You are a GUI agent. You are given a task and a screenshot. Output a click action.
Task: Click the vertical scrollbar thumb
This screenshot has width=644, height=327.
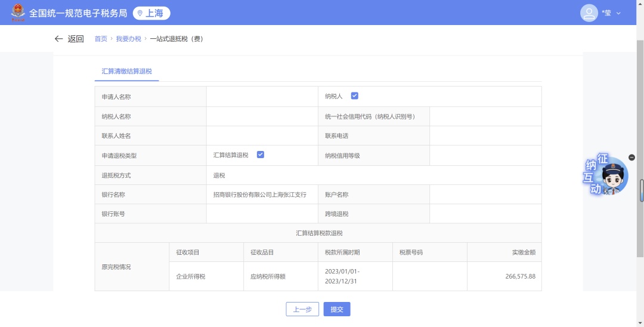(x=642, y=190)
